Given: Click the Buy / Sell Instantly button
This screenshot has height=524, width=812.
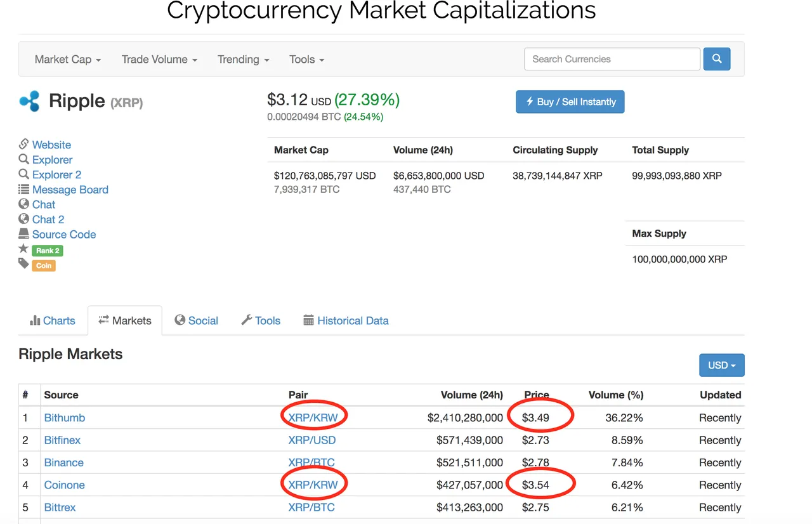Looking at the screenshot, I should 570,102.
